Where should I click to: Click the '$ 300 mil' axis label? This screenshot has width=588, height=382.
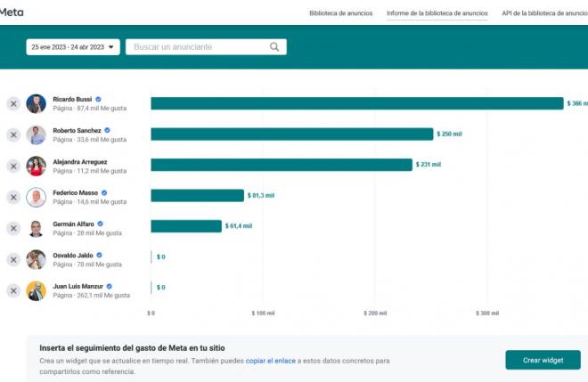(487, 313)
